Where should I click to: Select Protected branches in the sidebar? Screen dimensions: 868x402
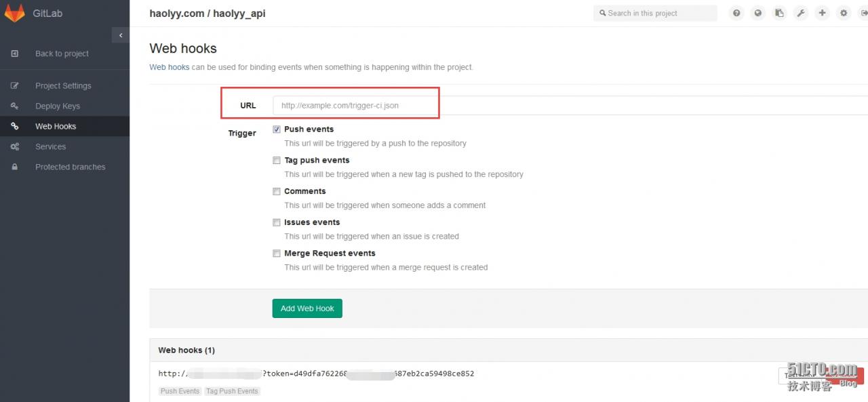[71, 167]
